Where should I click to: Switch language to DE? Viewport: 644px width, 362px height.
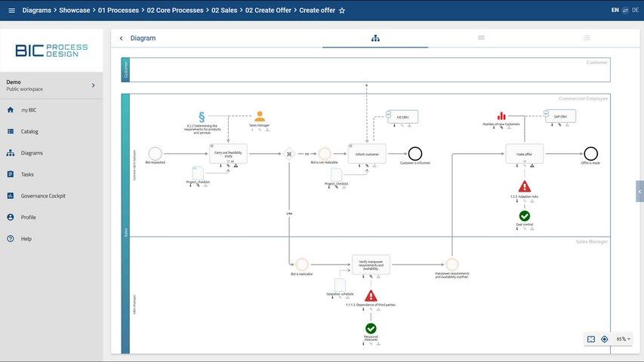click(x=635, y=11)
